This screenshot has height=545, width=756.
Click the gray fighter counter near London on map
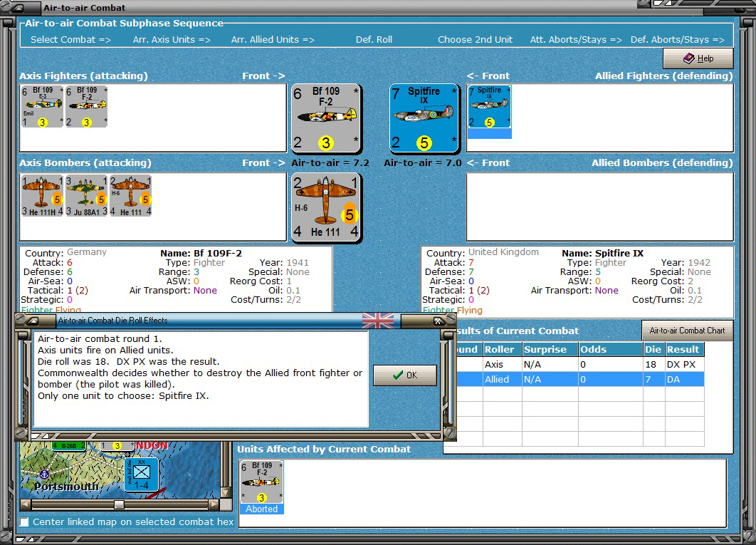[117, 445]
